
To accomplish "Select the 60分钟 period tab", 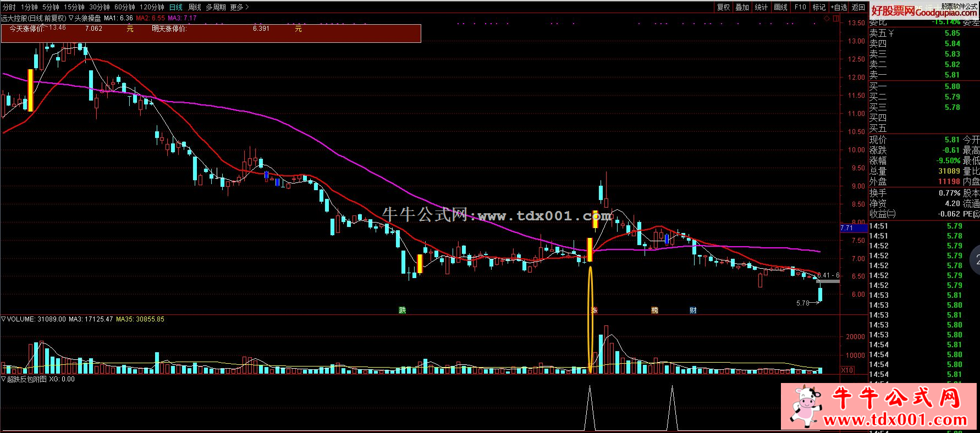I will click(125, 7).
